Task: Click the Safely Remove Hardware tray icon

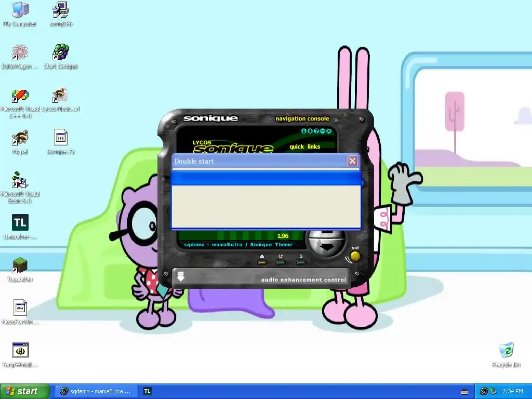Action: 494,391
